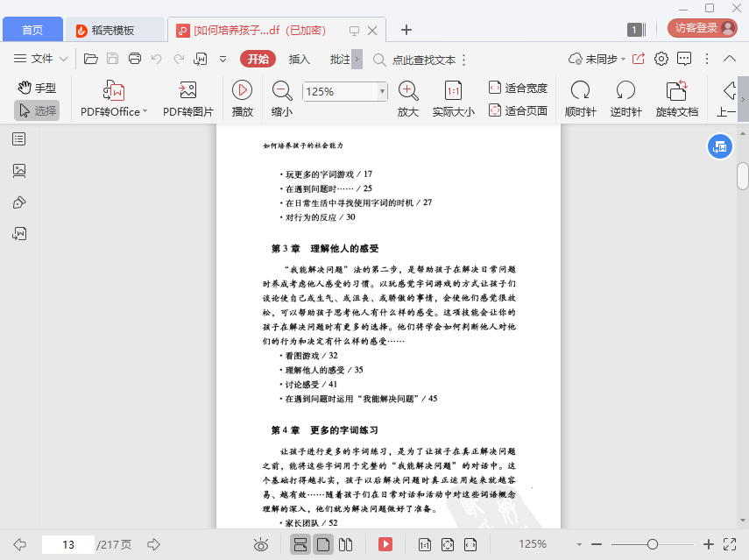
Task: Open the 稻壳模板 tab
Action: pyautogui.click(x=113, y=30)
